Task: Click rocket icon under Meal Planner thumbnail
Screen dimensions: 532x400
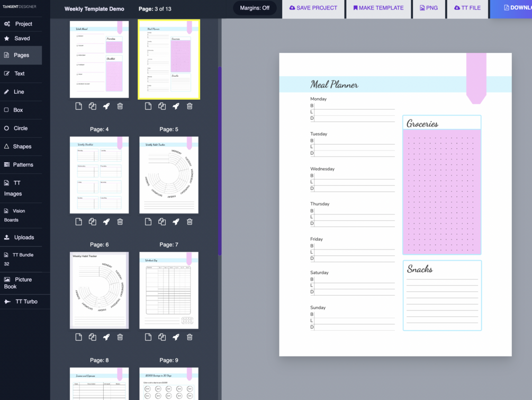Action: pos(176,106)
